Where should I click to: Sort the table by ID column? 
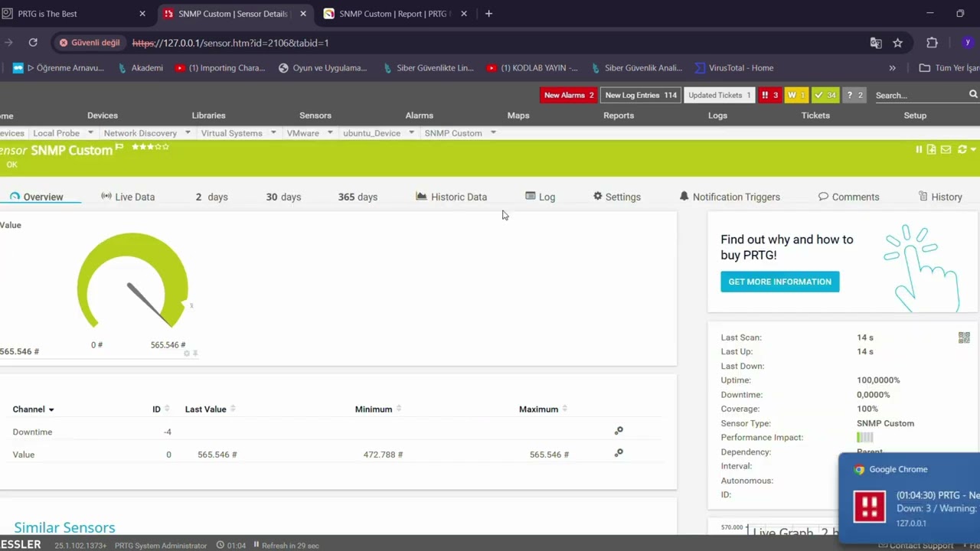click(x=161, y=409)
